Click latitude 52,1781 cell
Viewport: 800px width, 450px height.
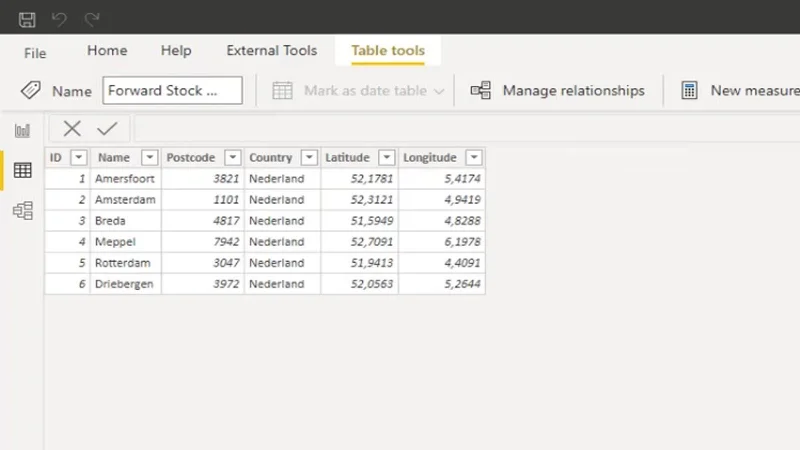tap(360, 179)
